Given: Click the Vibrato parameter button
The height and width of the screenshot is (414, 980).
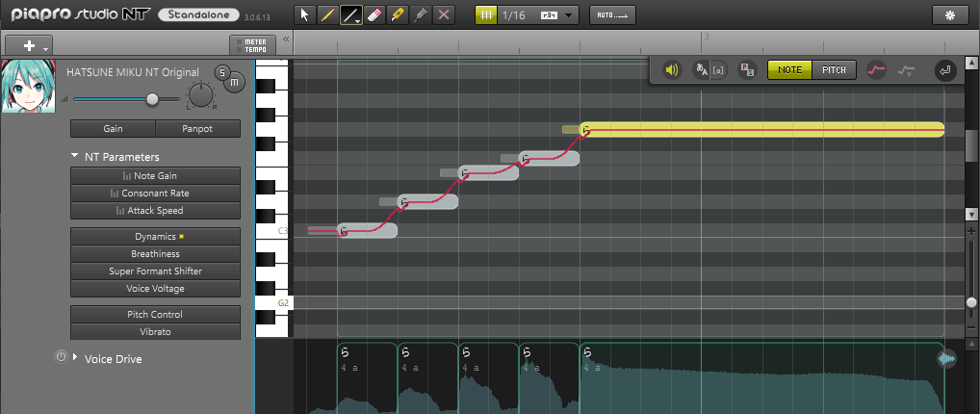Looking at the screenshot, I should pyautogui.click(x=155, y=332).
